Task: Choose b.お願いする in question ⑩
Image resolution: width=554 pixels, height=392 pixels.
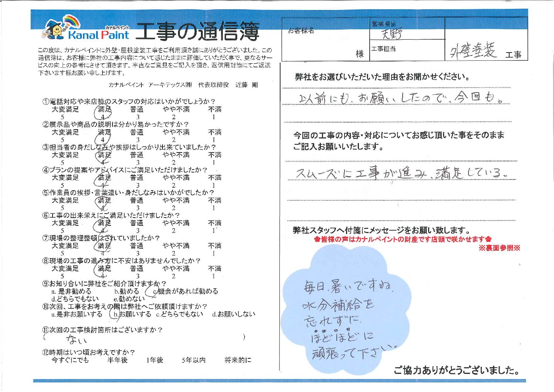Action: (x=132, y=314)
